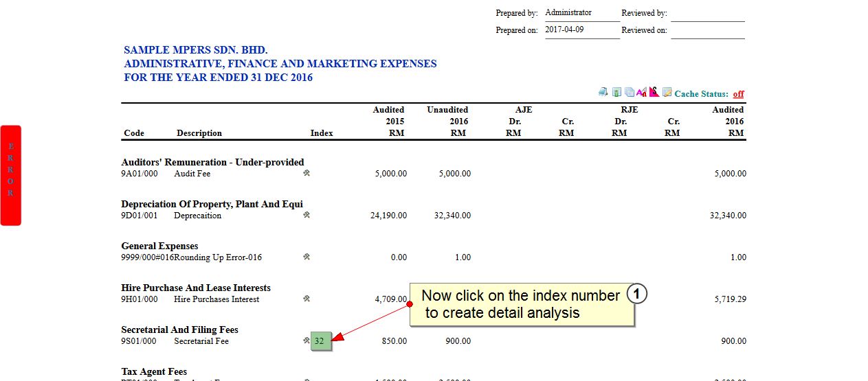
Task: Click the Prepared on date field
Action: click(581, 30)
